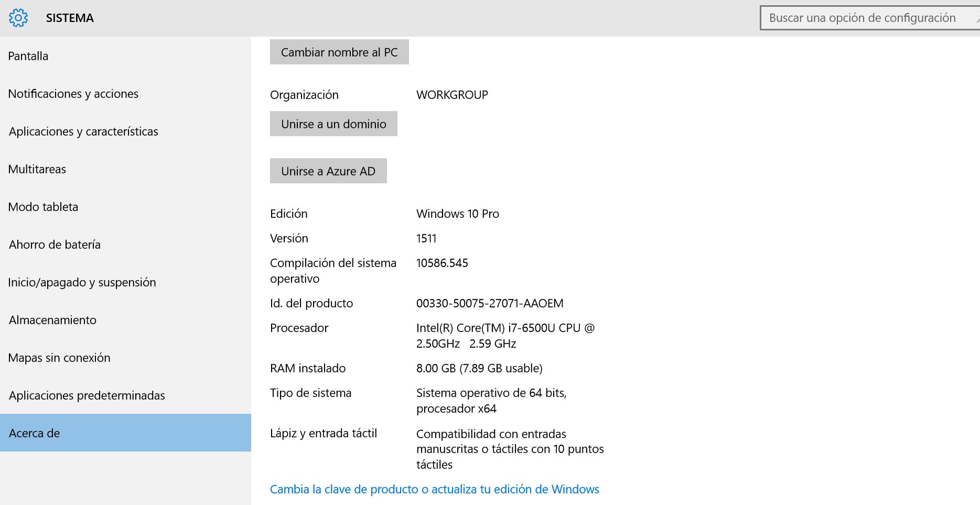Click the Cambiar nombre al PC button
This screenshot has width=980, height=505.
tap(339, 52)
